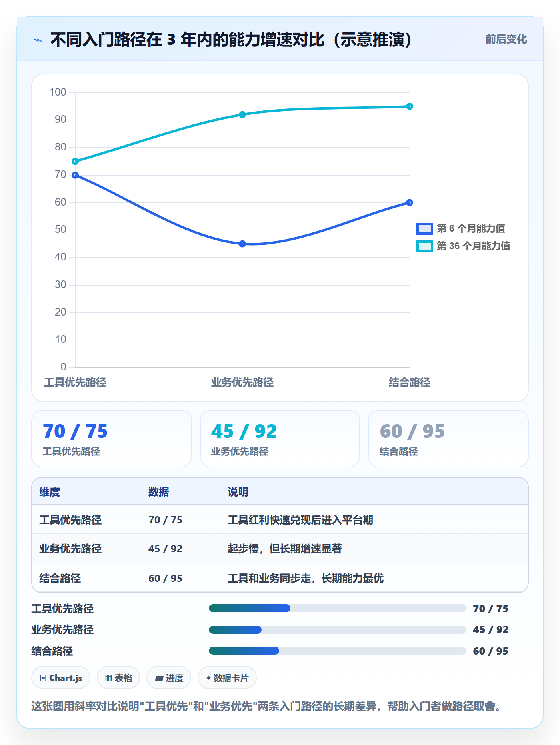Select the 业务优先路径 cell in the table
Viewport: 560px width, 745px height.
coord(70,549)
